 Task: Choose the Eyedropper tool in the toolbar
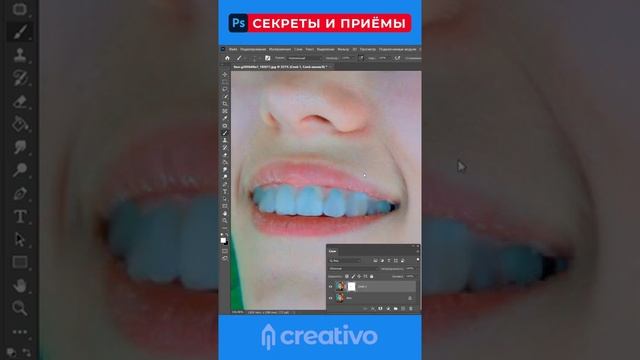coord(225,118)
